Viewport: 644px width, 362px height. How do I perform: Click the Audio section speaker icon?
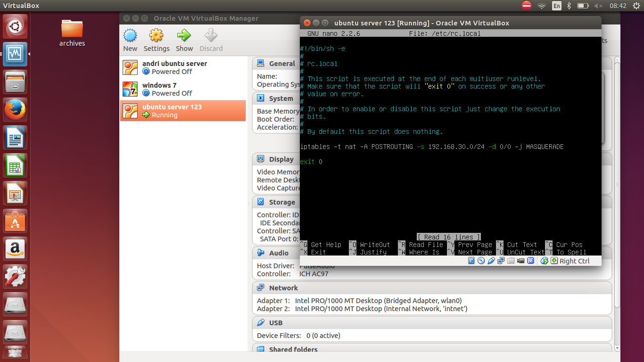point(261,253)
